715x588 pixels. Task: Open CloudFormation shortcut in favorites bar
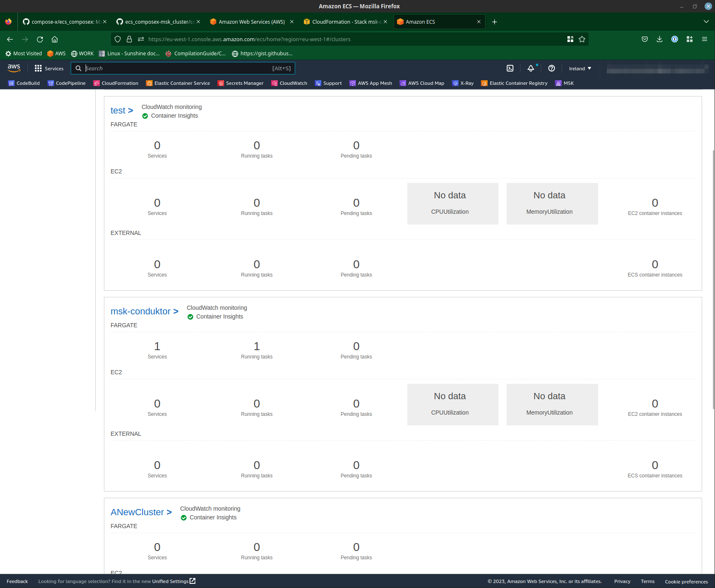(x=116, y=83)
